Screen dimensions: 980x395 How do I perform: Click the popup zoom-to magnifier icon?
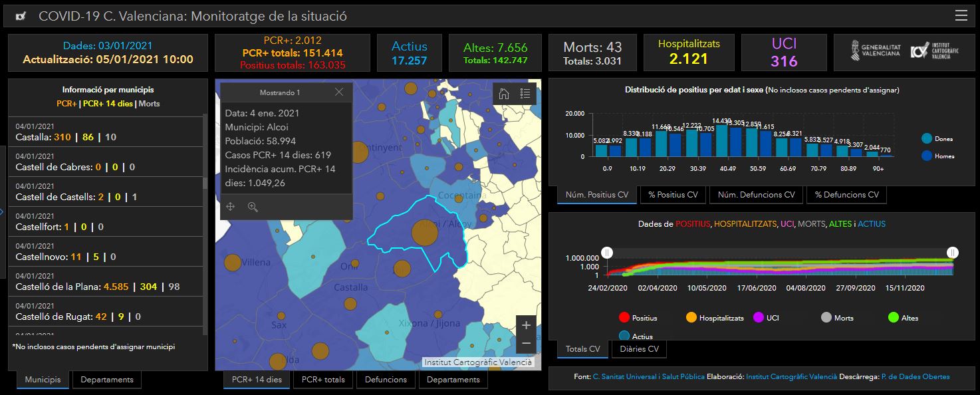pyautogui.click(x=253, y=207)
